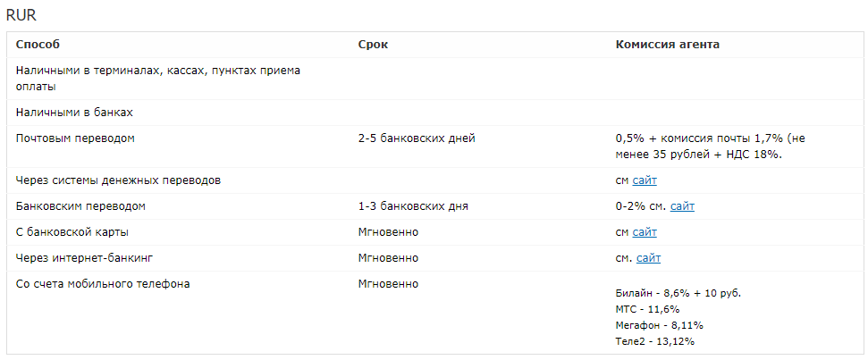The width and height of the screenshot is (868, 360).
Task: Follow the сайт link for bank card payment
Action: pyautogui.click(x=645, y=232)
